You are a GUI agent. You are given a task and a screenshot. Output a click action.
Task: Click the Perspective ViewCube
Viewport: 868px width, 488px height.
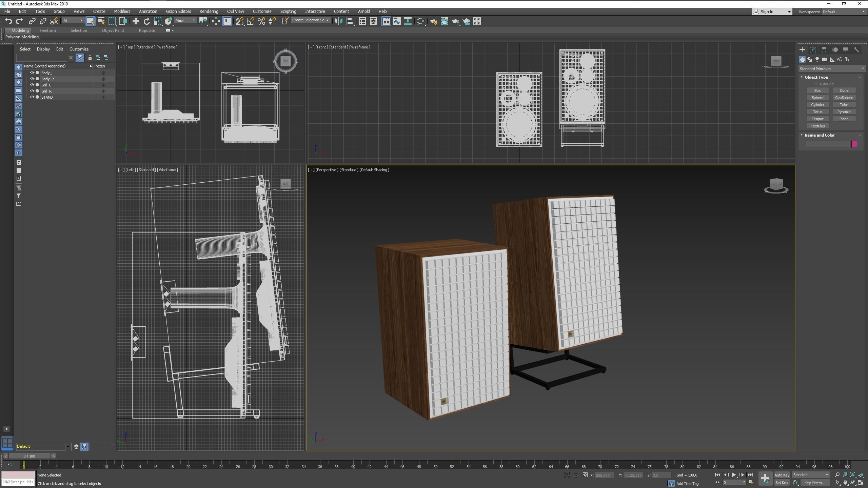point(776,185)
